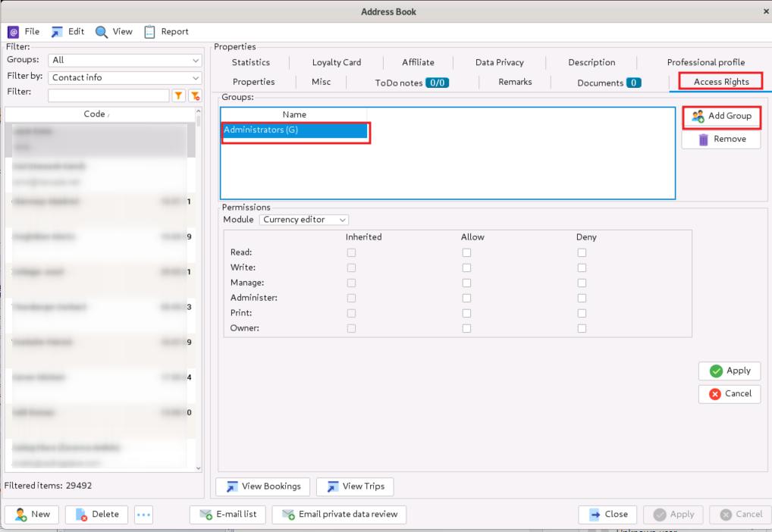Switch to the Statistics tab

251,62
